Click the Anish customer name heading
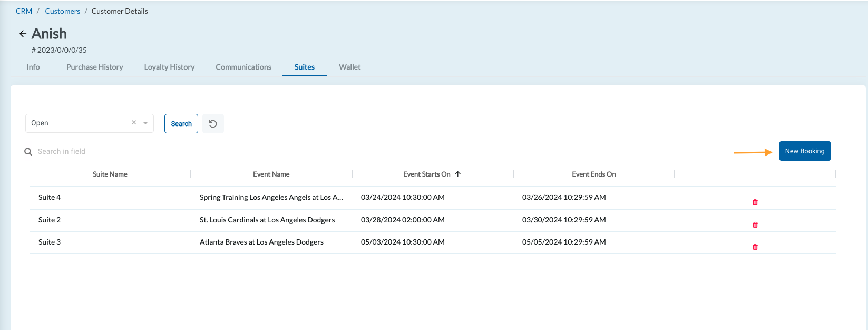This screenshot has height=330, width=868. tap(49, 34)
